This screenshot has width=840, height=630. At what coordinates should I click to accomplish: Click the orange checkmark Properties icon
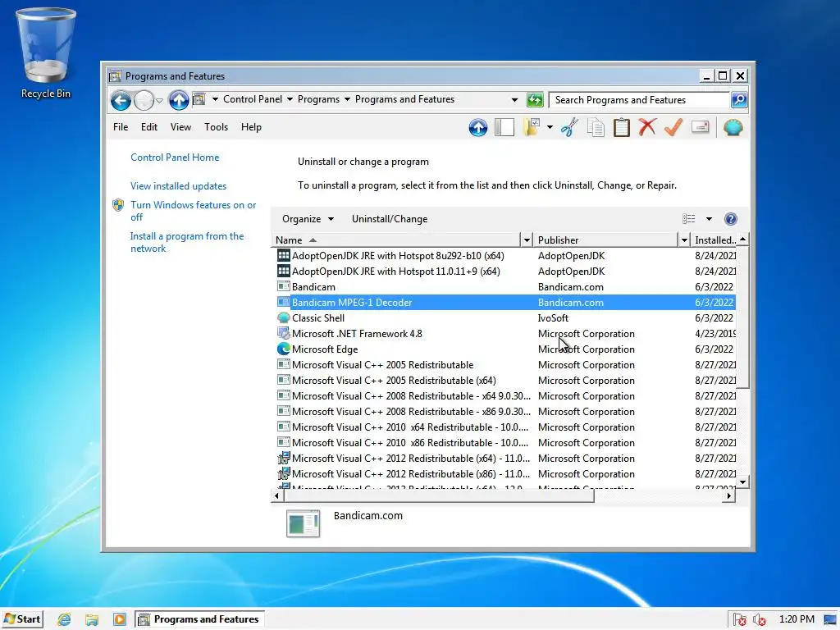point(673,127)
